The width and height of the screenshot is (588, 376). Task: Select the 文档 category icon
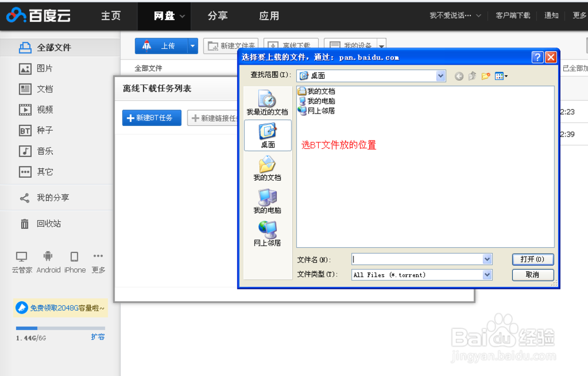(25, 89)
